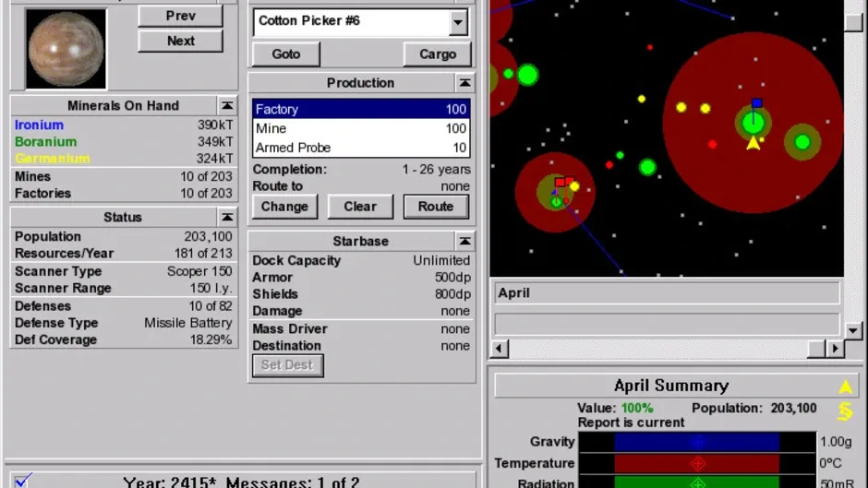The height and width of the screenshot is (488, 868).
Task: Select Armed Probe in production queue
Action: click(x=361, y=148)
